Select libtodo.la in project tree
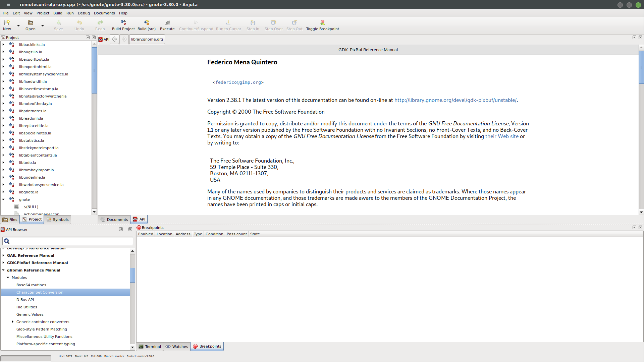644x362 pixels. click(x=28, y=163)
